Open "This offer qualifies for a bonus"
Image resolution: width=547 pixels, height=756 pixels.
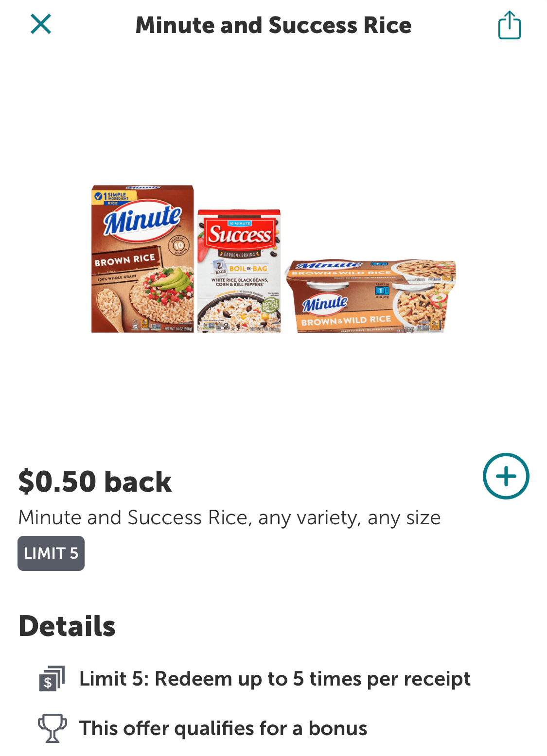pyautogui.click(x=223, y=728)
